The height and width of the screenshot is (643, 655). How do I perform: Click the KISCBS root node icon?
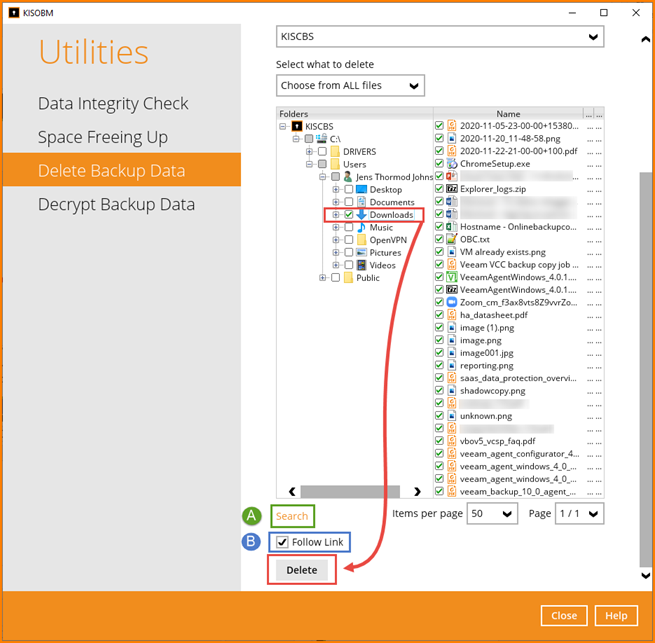[x=297, y=126]
